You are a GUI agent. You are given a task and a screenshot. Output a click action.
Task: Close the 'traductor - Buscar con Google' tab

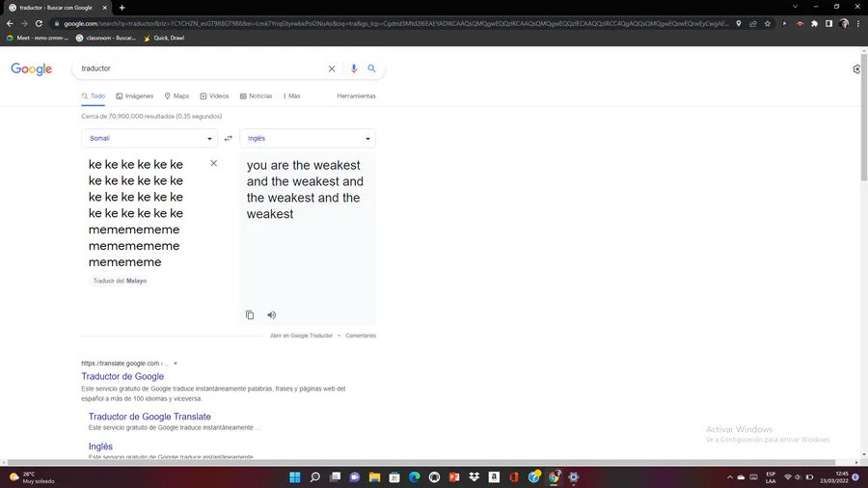(x=104, y=8)
